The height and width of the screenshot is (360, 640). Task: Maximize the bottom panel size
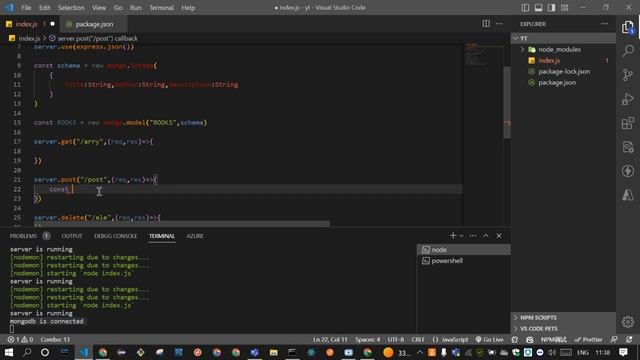click(486, 236)
